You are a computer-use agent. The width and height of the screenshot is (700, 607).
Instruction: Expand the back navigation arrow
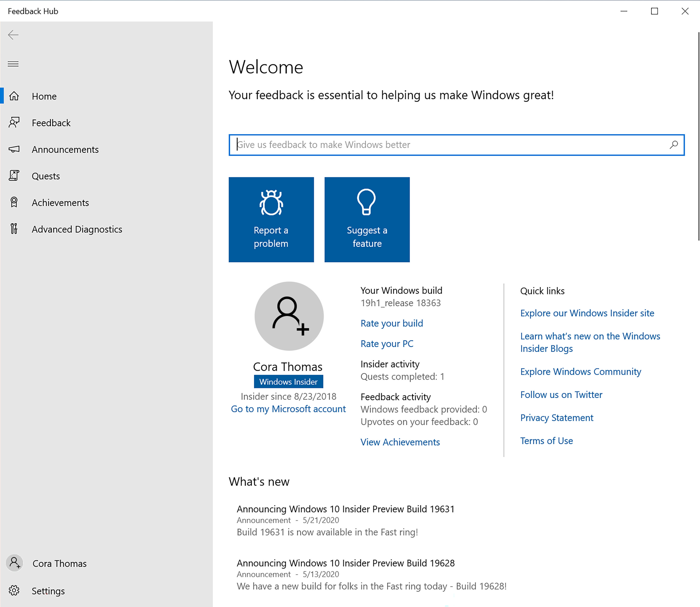click(13, 34)
